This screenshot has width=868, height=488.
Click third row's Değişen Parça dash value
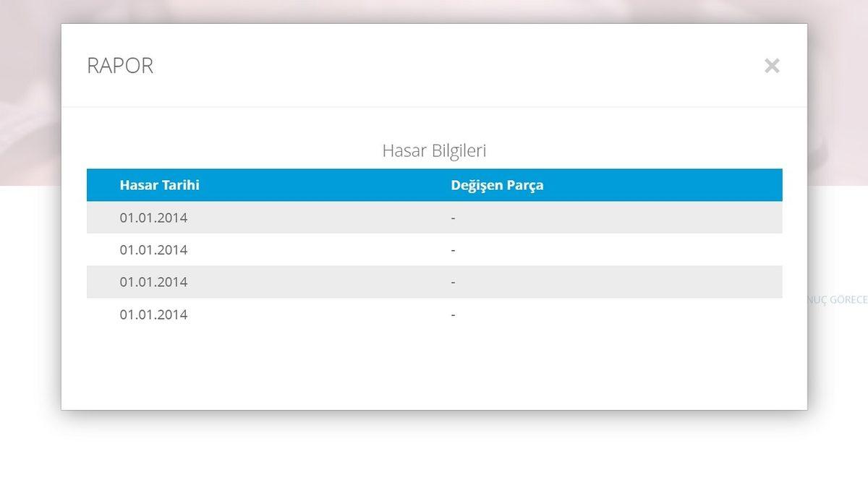(453, 282)
